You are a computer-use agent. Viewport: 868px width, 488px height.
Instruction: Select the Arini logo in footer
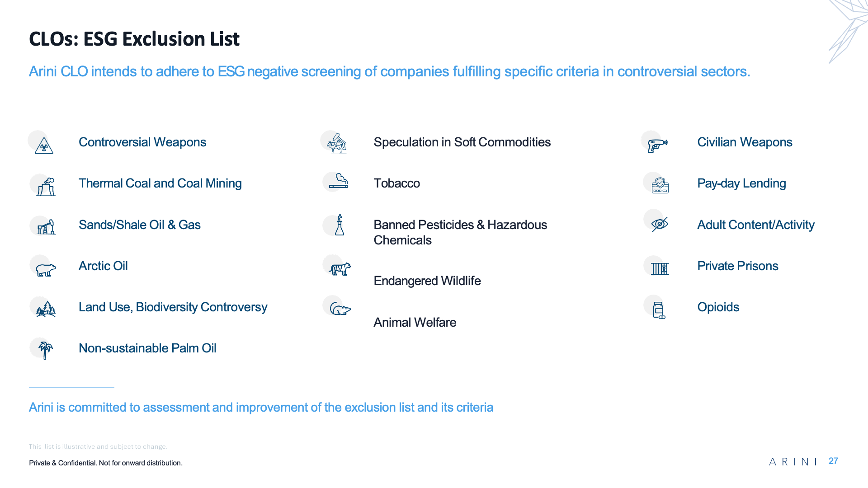click(x=793, y=462)
